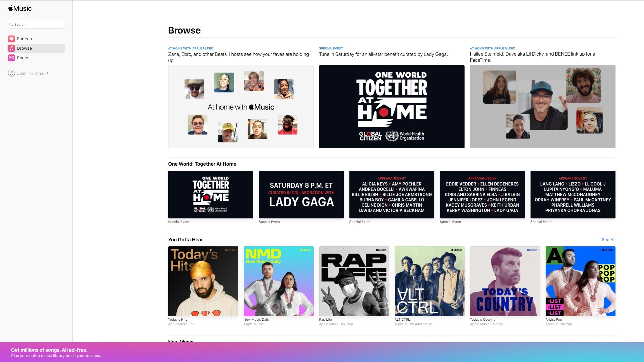Open in iTunes link
The height and width of the screenshot is (362, 644).
coord(32,73)
